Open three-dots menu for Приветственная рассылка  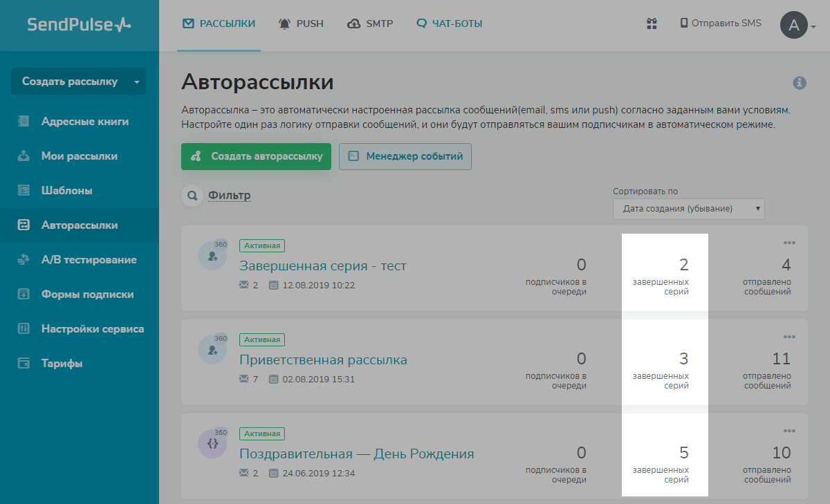pyautogui.click(x=789, y=337)
